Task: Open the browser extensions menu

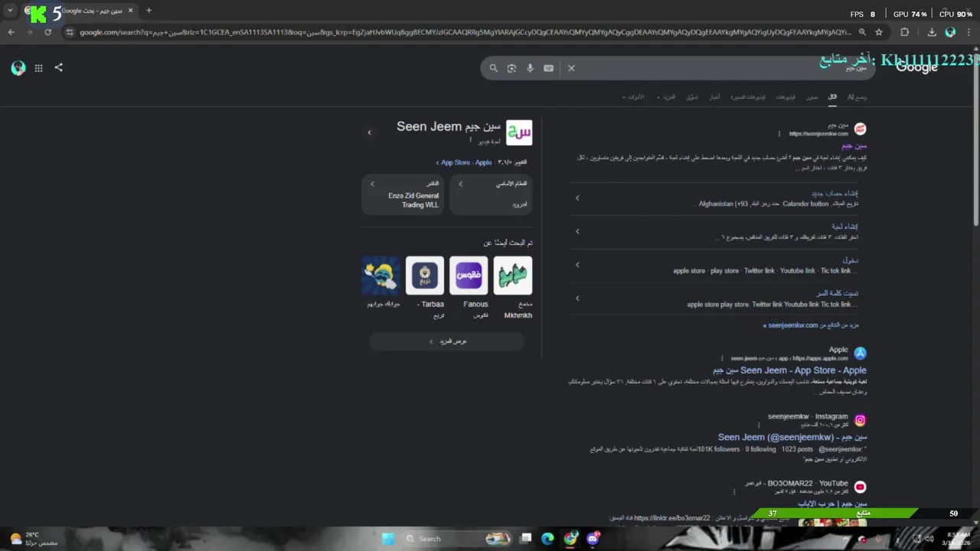Action: pos(904,32)
